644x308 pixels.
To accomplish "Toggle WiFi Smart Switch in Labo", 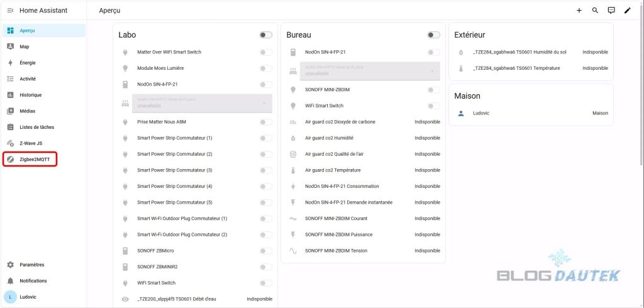I will coord(266,283).
